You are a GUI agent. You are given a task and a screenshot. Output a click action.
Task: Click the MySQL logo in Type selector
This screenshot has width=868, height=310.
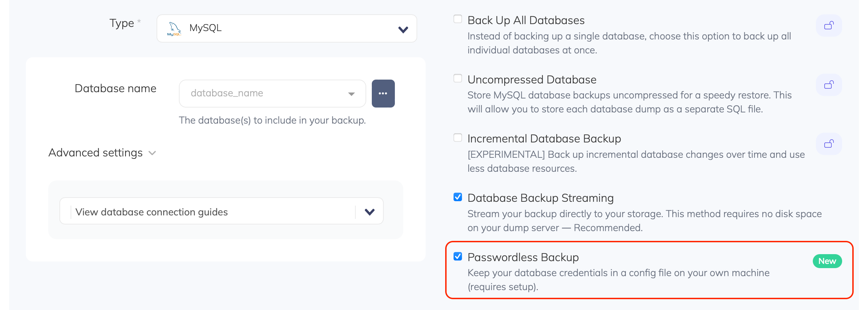(x=174, y=28)
